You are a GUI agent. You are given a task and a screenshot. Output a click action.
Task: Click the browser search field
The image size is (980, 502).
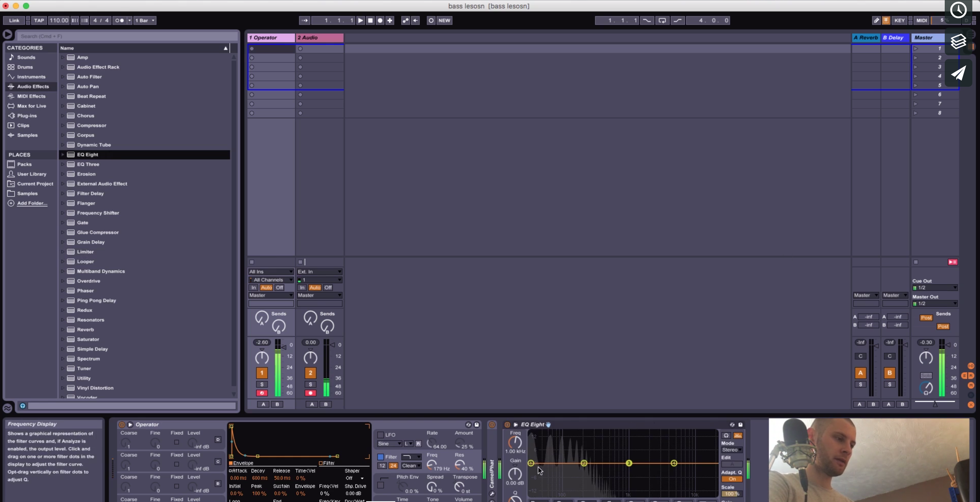coord(127,36)
